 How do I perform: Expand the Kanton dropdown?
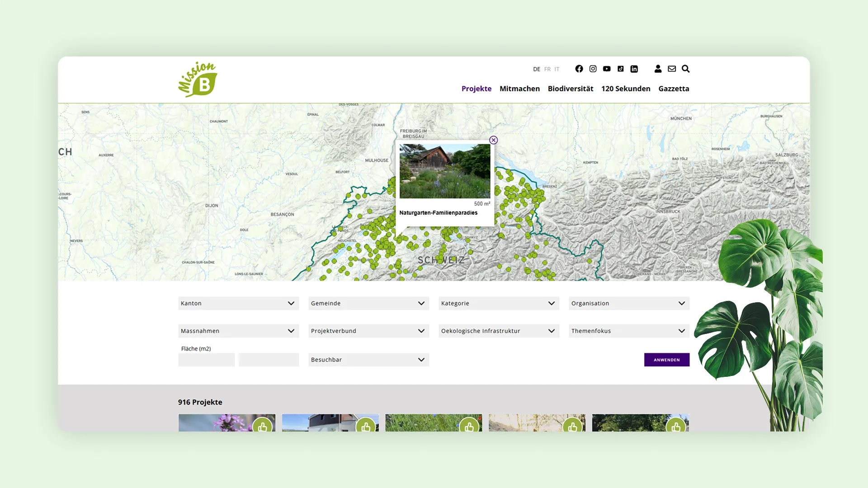pyautogui.click(x=238, y=303)
